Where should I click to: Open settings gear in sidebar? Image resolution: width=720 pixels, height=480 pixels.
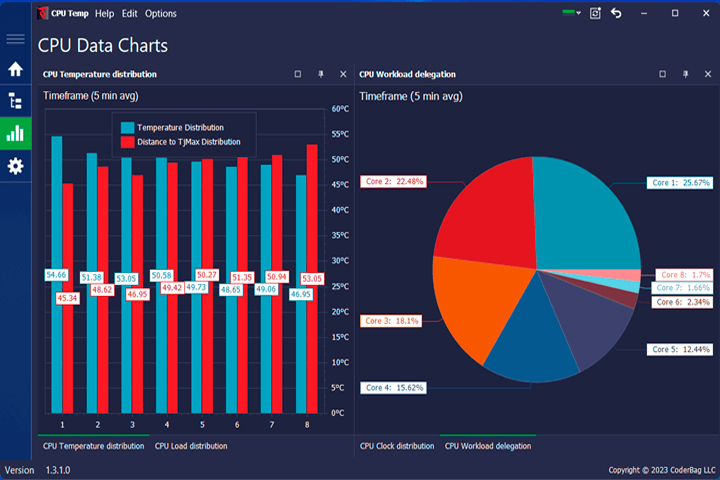click(15, 166)
